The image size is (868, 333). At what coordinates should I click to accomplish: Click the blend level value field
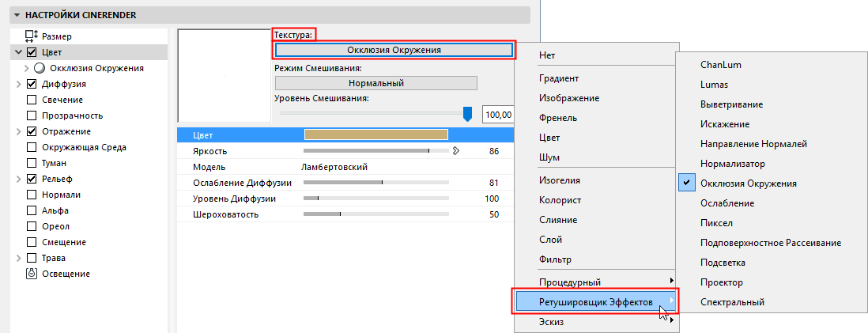(x=498, y=115)
